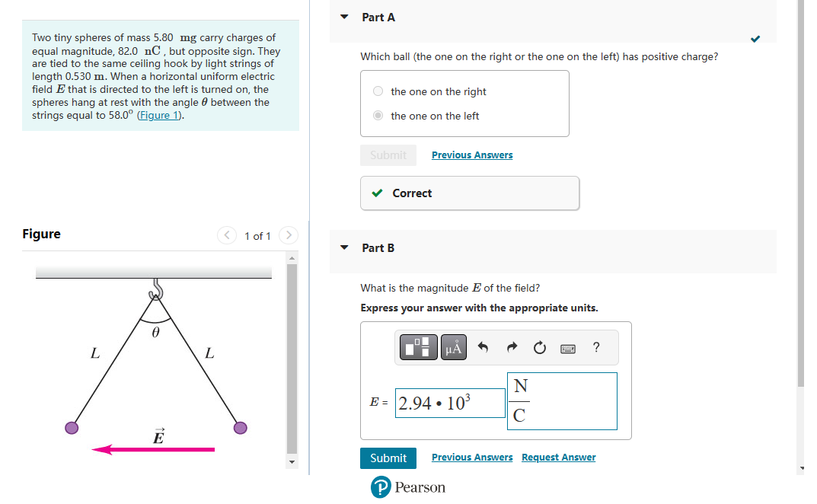
Task: Click the Request Answer link
Action: (559, 457)
